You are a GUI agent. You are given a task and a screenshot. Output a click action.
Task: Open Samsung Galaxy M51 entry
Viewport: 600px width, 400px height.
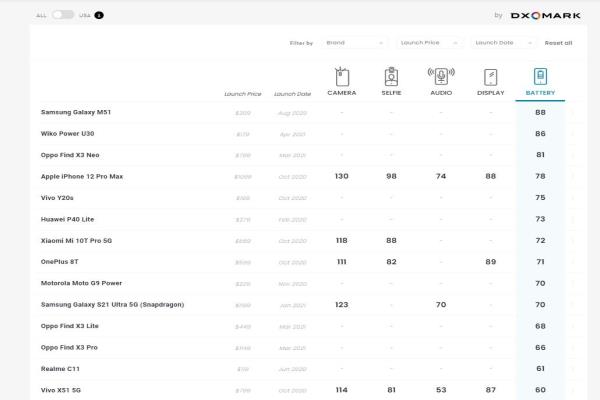click(x=76, y=112)
